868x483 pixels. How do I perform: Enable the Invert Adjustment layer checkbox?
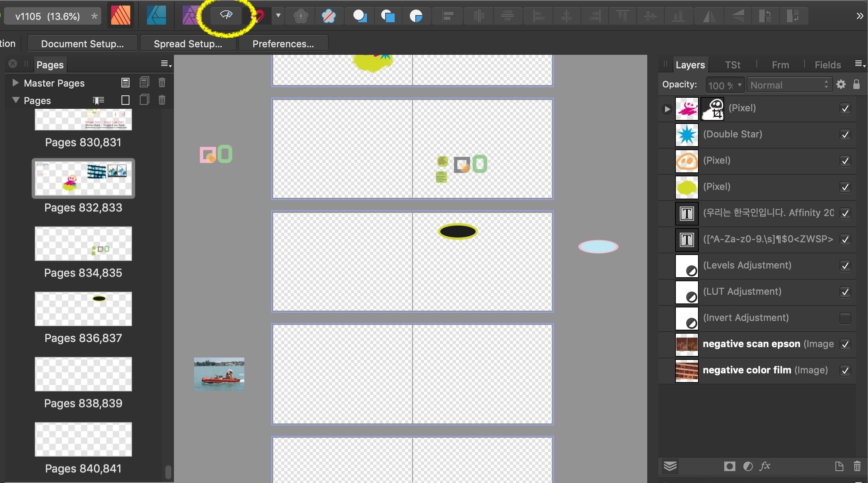coord(845,318)
